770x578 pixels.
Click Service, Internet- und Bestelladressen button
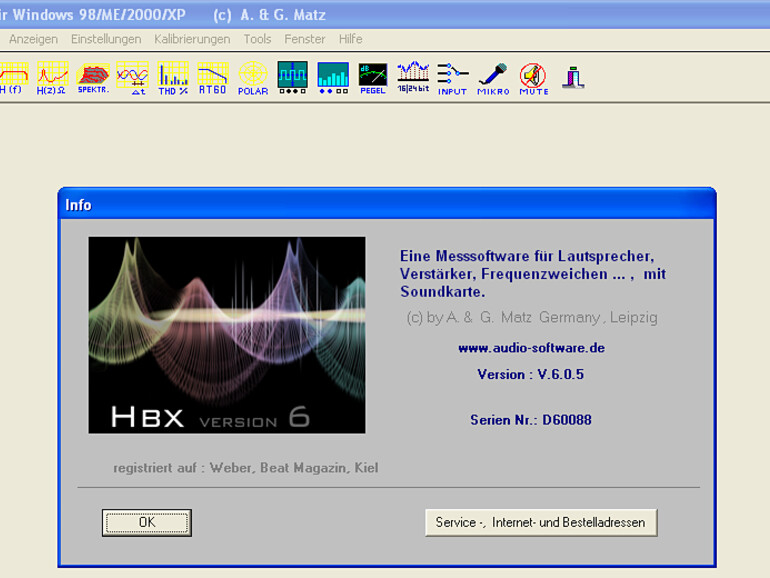541,523
